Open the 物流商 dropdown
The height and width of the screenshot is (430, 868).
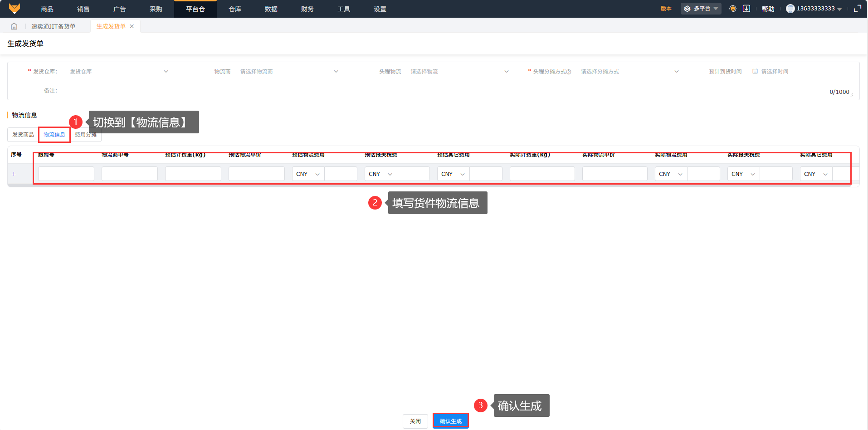point(289,72)
